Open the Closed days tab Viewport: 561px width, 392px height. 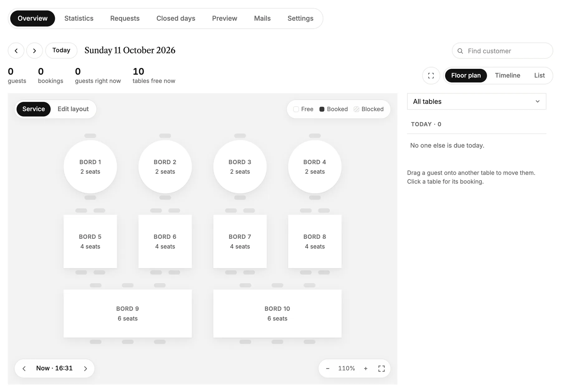tap(176, 18)
